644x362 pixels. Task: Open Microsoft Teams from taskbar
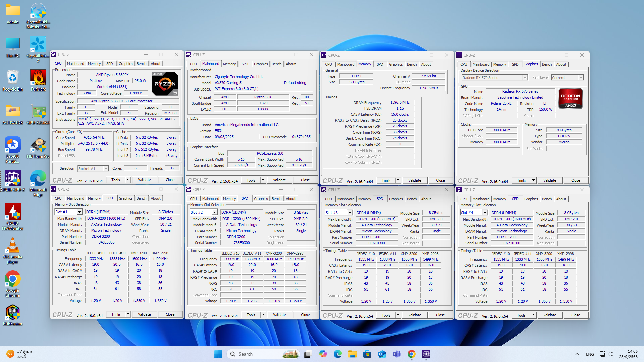[396, 354]
